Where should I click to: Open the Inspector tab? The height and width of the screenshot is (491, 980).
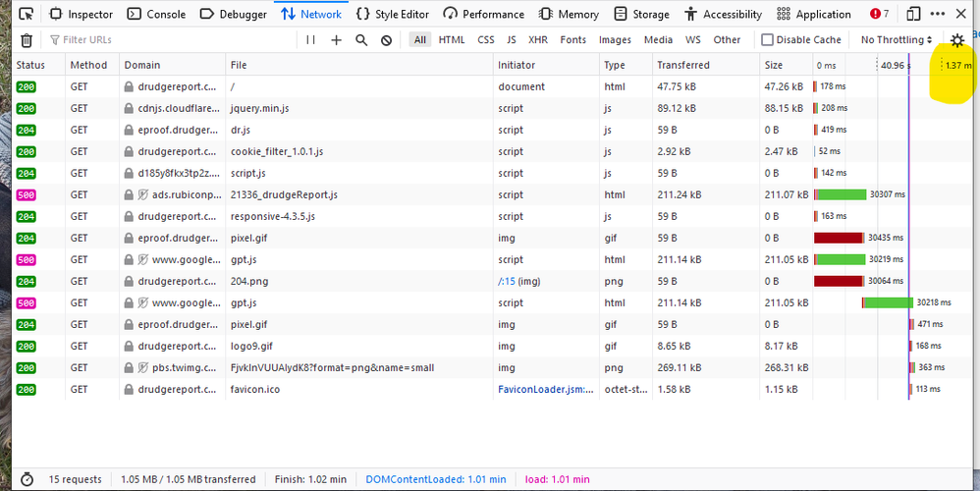pyautogui.click(x=82, y=14)
